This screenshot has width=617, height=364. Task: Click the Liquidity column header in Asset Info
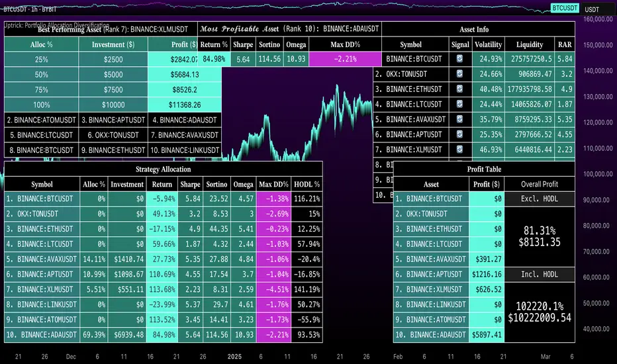[530, 44]
